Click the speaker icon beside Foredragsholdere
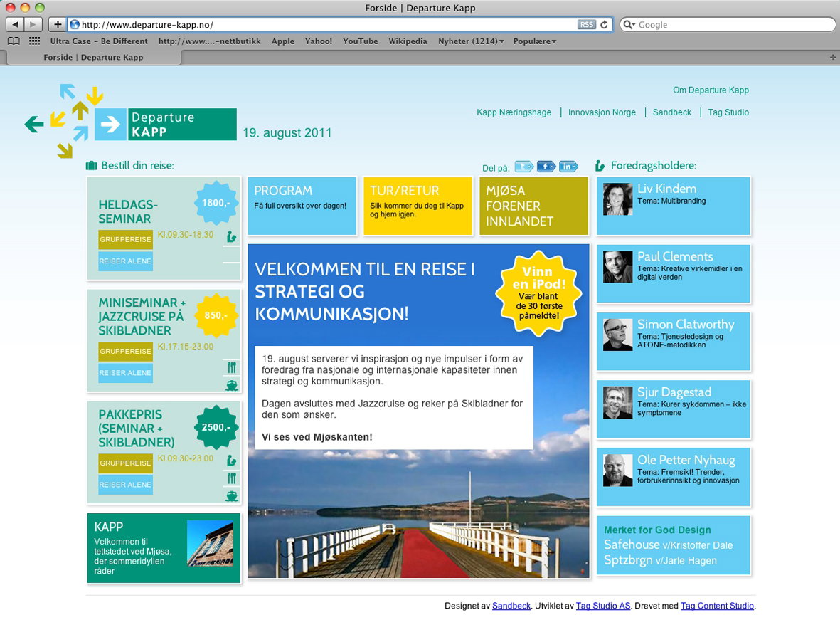Image resolution: width=840 pixels, height=620 pixels. [x=600, y=166]
